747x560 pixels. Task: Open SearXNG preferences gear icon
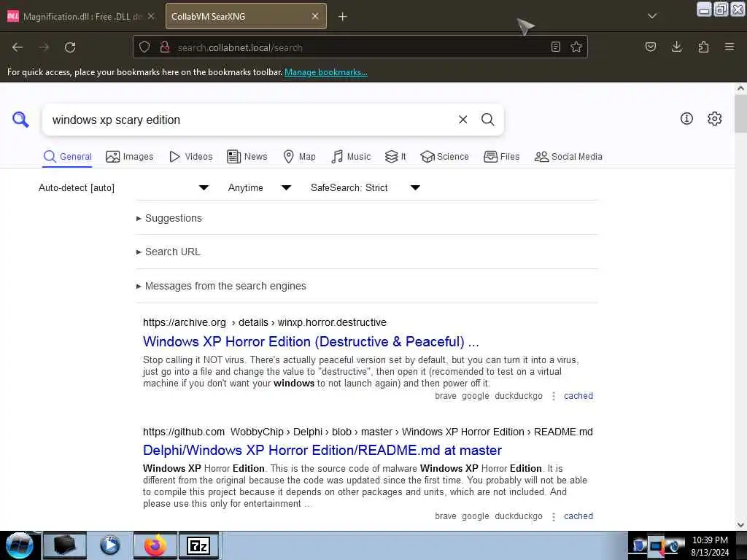click(x=715, y=119)
